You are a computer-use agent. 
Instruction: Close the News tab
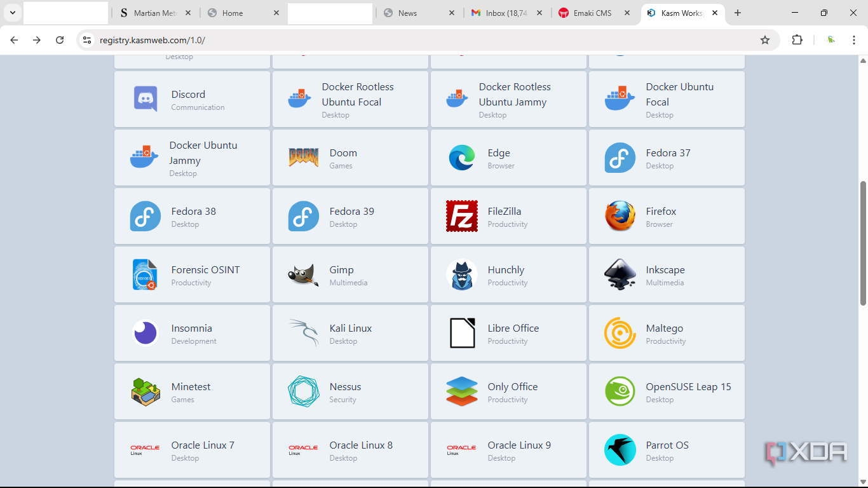(451, 13)
